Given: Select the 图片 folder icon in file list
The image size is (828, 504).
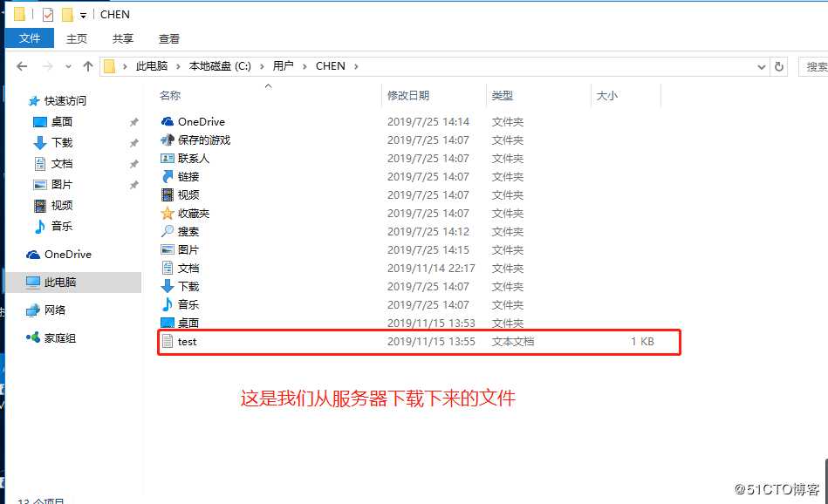Looking at the screenshot, I should (x=168, y=249).
